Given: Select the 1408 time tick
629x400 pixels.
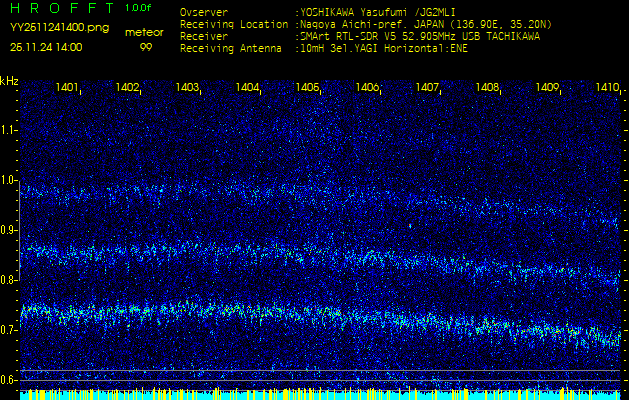Looking at the screenshot, I should (487, 88).
